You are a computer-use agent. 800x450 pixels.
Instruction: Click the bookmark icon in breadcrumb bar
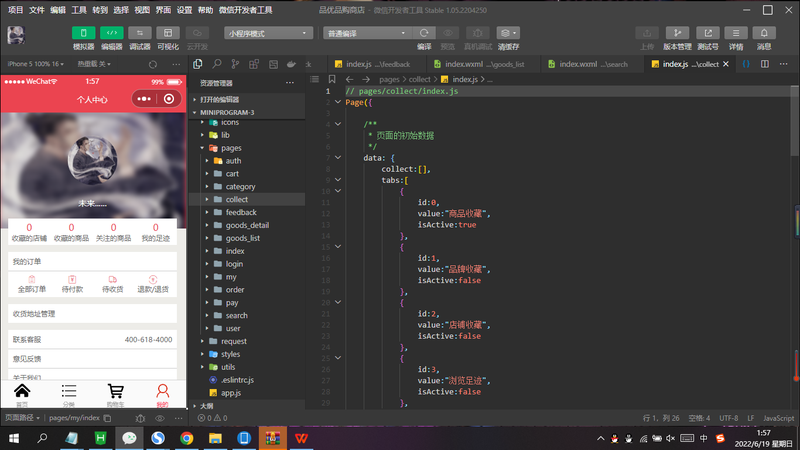[332, 80]
